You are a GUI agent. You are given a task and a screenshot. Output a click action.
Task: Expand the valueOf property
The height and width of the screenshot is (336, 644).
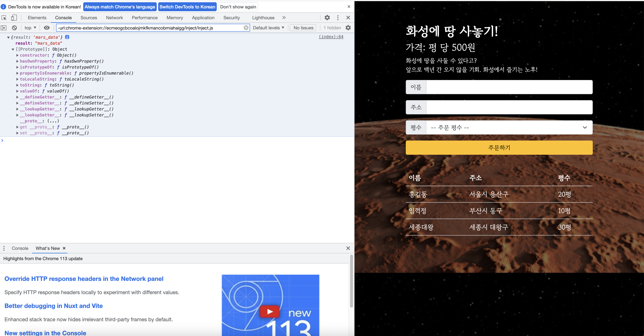pyautogui.click(x=17, y=91)
